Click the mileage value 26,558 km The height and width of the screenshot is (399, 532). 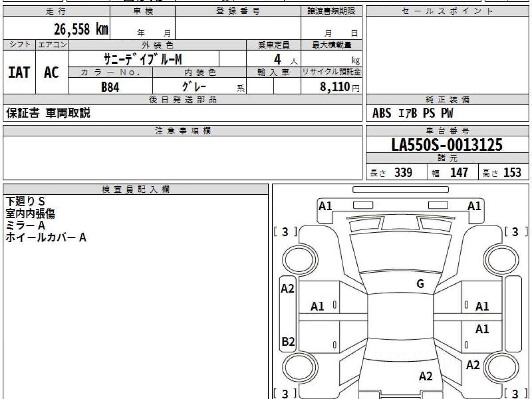pos(81,29)
